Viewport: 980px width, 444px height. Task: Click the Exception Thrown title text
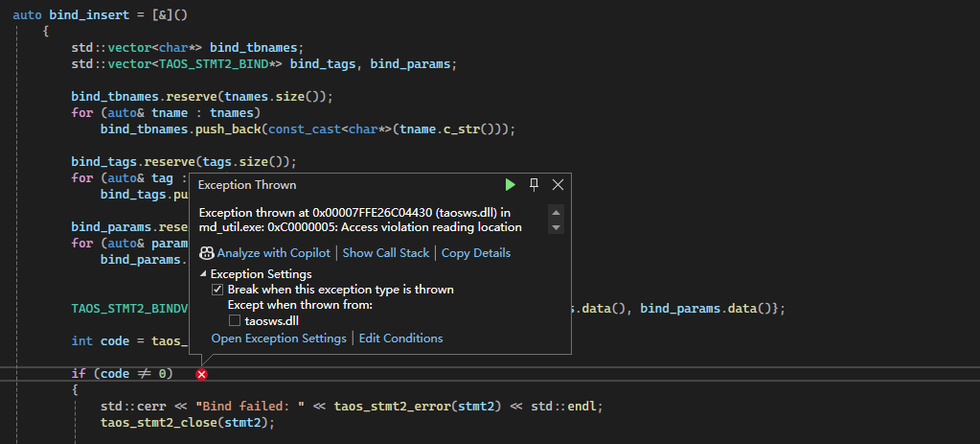pyautogui.click(x=247, y=185)
